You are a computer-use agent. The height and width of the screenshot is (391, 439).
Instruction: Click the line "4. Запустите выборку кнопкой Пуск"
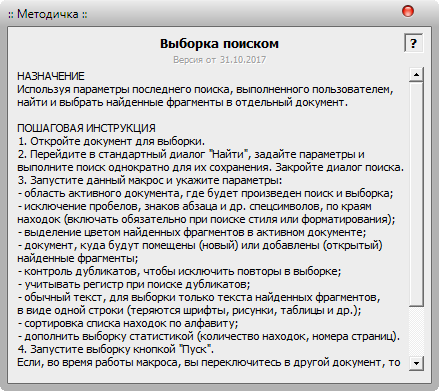point(115,349)
